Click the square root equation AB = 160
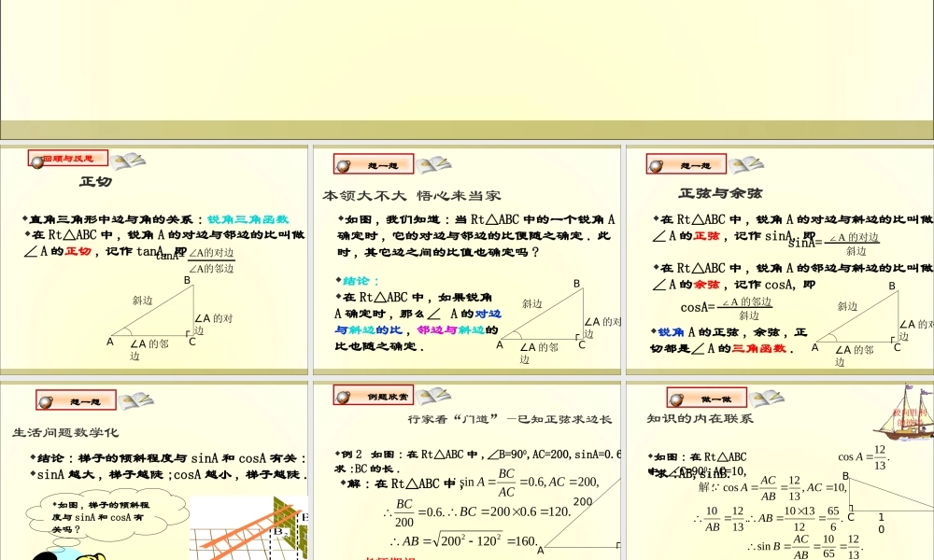The image size is (934, 560). tap(464, 540)
